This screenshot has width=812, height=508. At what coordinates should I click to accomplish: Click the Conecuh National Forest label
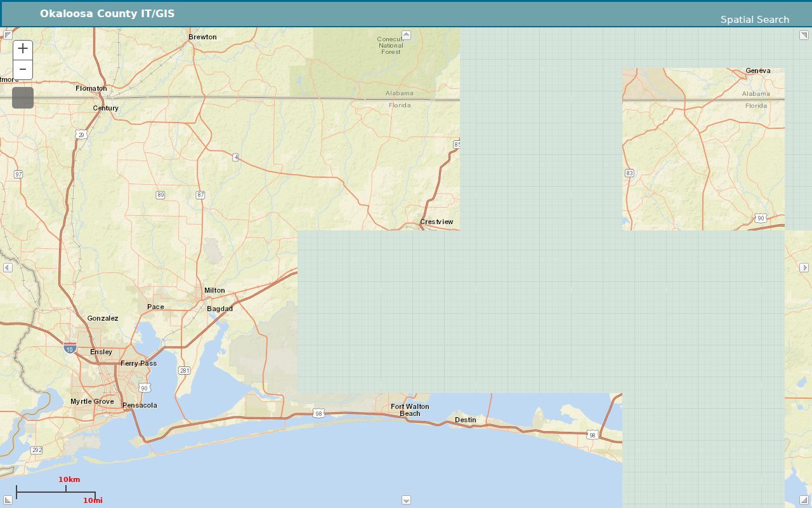[x=391, y=45]
